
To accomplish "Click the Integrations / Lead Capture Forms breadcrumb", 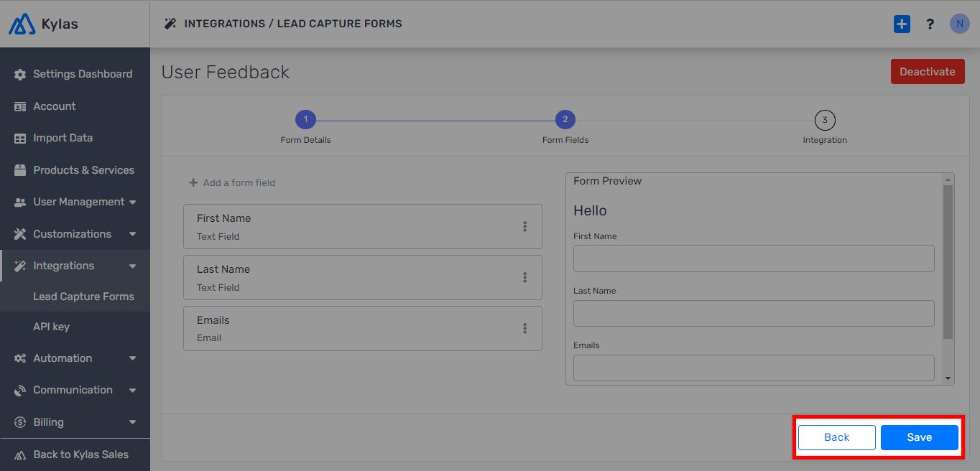I will pyautogui.click(x=293, y=24).
